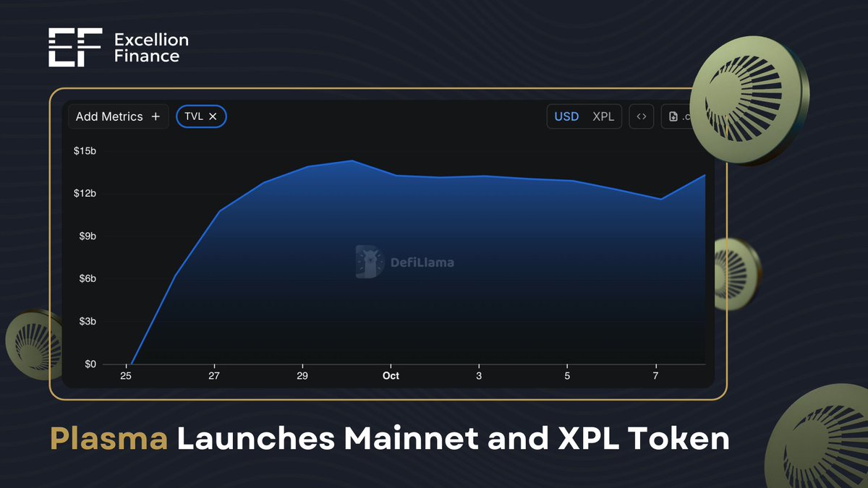Select the TVL metric chip
This screenshot has height=488, width=868.
pos(201,116)
